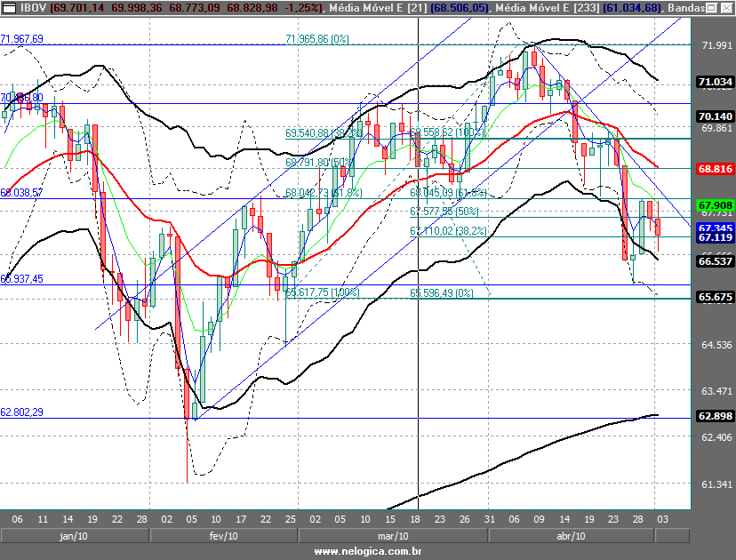Image resolution: width=736 pixels, height=560 pixels.
Task: Click the IBOV chart window icon
Action: click(9, 7)
